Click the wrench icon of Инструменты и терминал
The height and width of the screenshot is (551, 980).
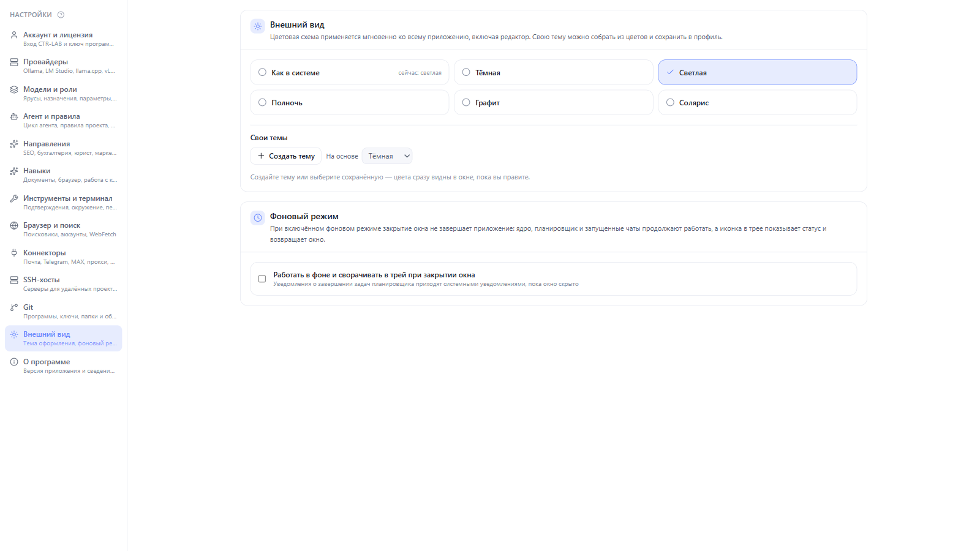tap(14, 198)
